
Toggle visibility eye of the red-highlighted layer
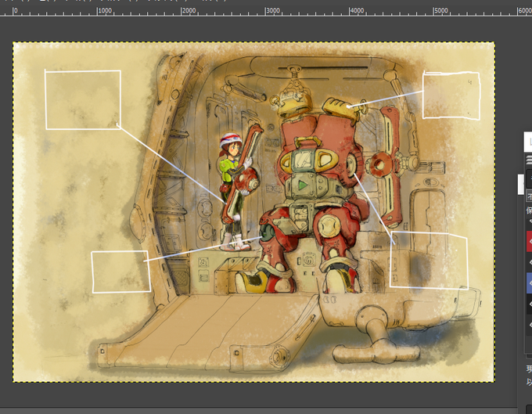click(530, 241)
